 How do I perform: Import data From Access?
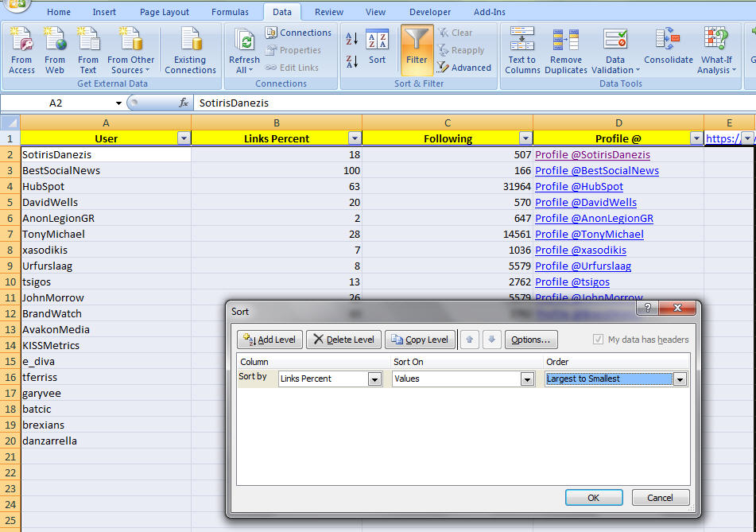coord(21,51)
